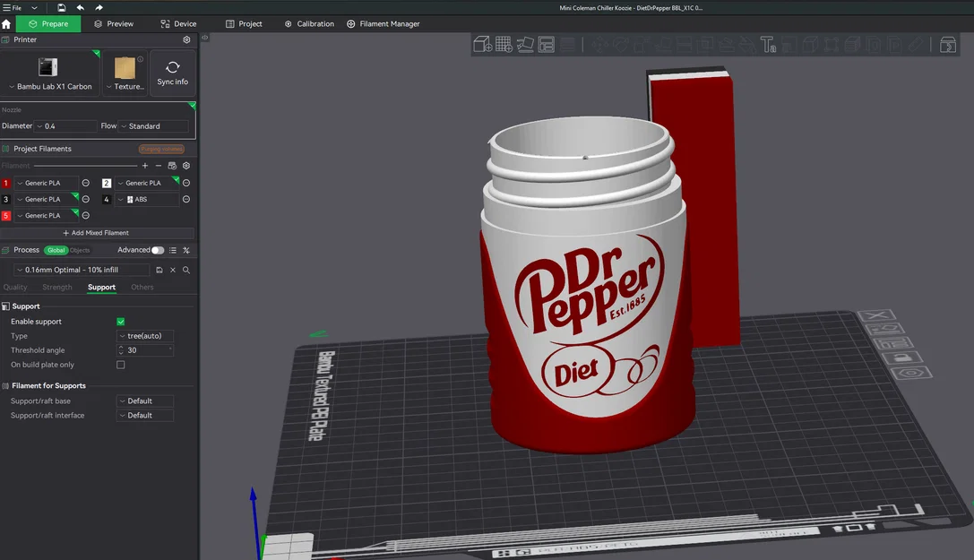This screenshot has height=560, width=974.
Task: Switch to the Preview tab
Action: 114,23
